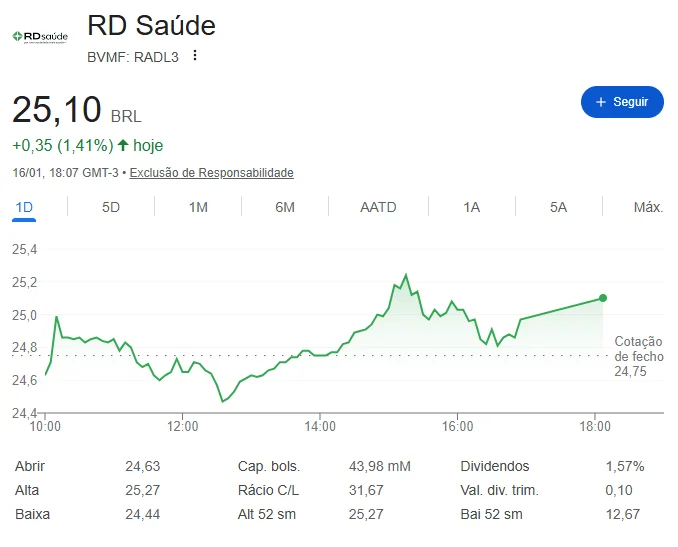Select the 5A range tab
678x547 pixels.
[x=558, y=208]
